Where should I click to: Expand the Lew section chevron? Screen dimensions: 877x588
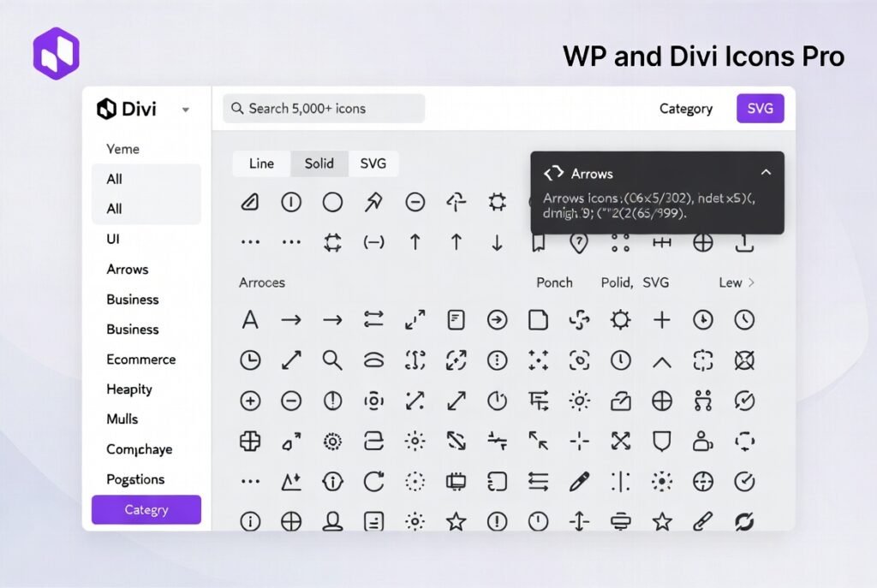751,282
